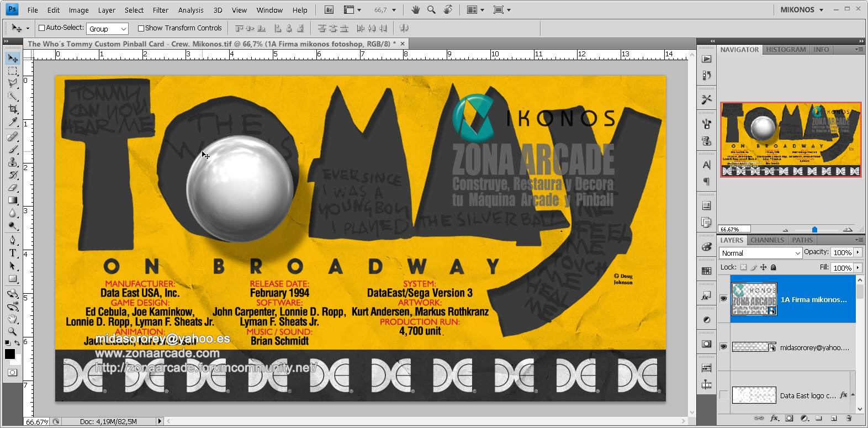Viewport: 868px width, 428px height.
Task: Open the Paragraph panel from the dock
Action: [x=707, y=182]
